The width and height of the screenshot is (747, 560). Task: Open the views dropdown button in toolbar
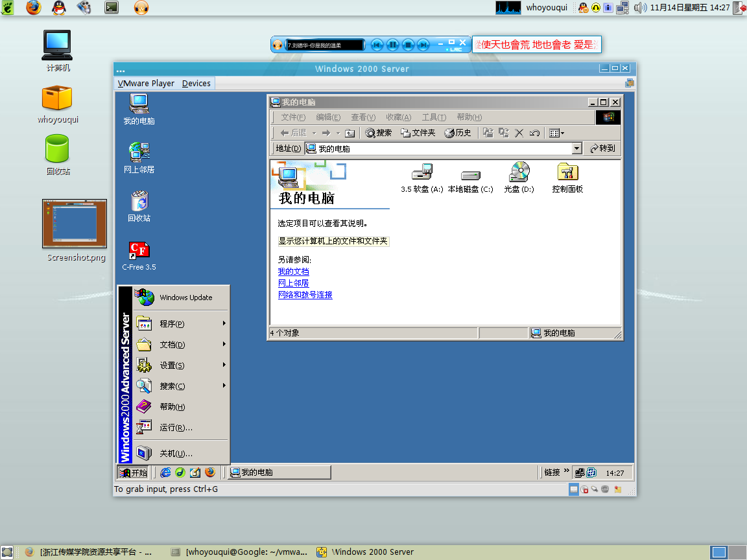556,133
